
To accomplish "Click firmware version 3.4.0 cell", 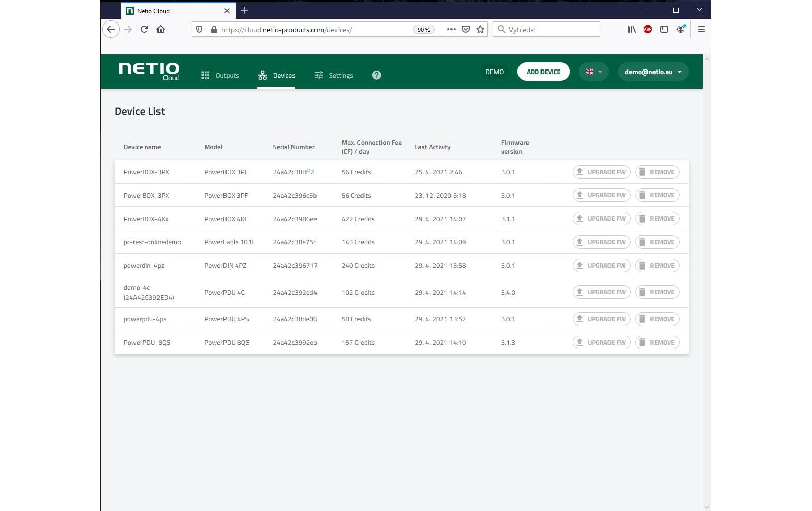I will tap(508, 293).
